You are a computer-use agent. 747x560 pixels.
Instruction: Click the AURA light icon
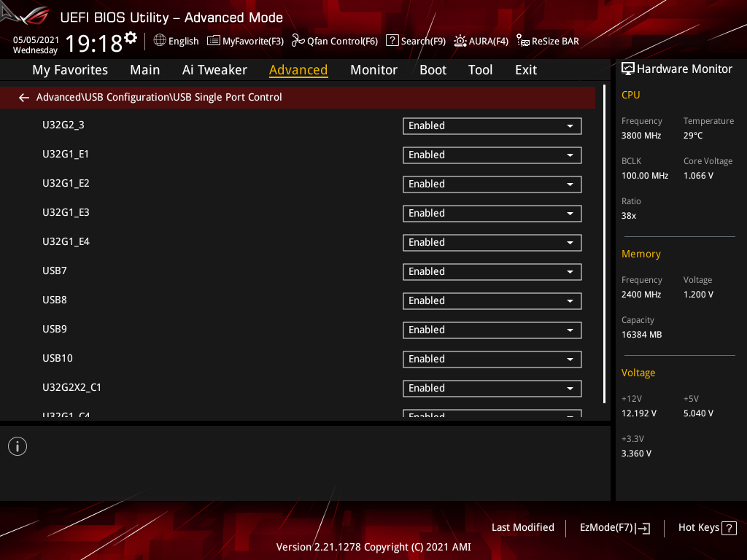(x=460, y=41)
